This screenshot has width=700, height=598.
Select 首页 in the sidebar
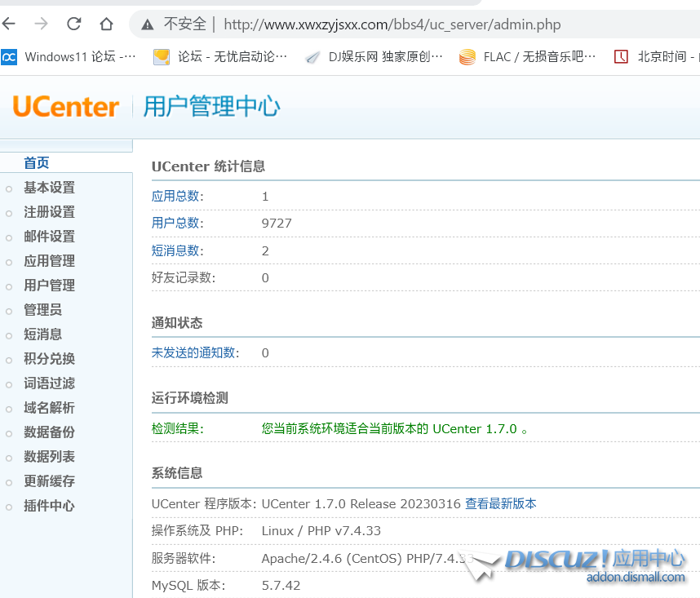click(37, 163)
